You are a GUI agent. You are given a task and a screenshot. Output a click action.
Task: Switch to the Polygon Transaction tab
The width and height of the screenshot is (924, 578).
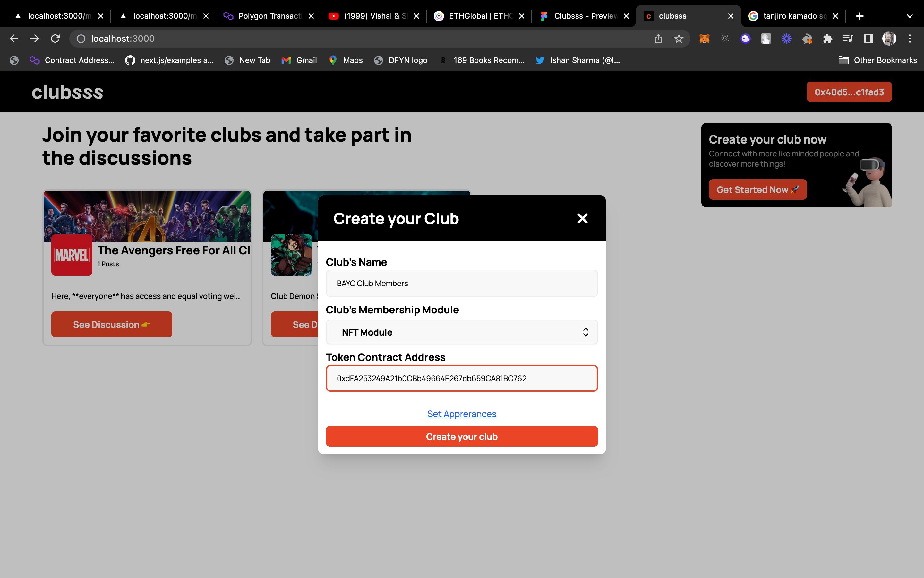(269, 16)
